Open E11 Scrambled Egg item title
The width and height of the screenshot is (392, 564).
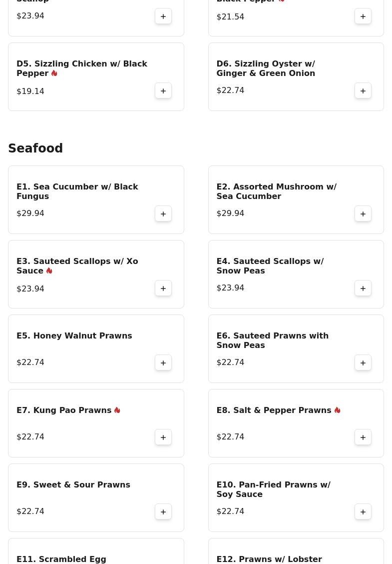[x=61, y=559]
